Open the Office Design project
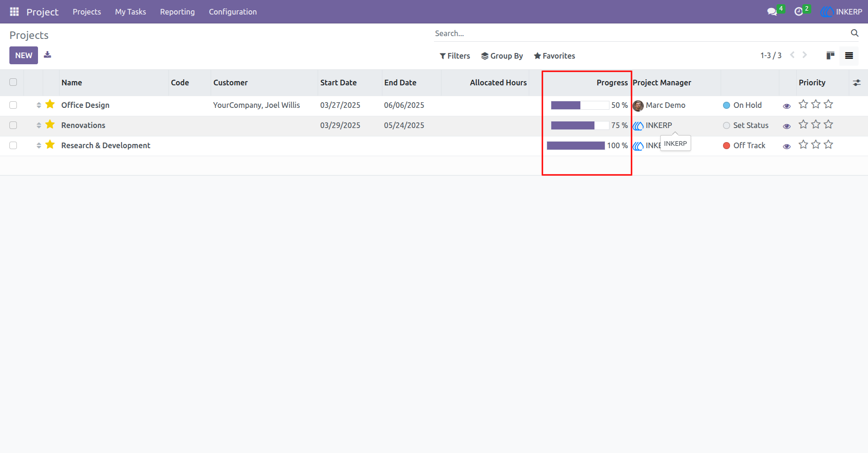The height and width of the screenshot is (453, 868). (85, 105)
